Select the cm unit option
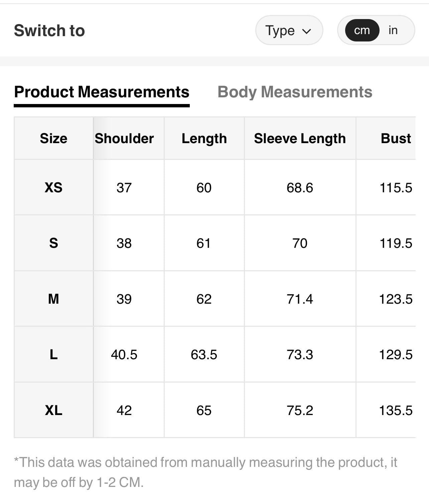 pyautogui.click(x=362, y=30)
